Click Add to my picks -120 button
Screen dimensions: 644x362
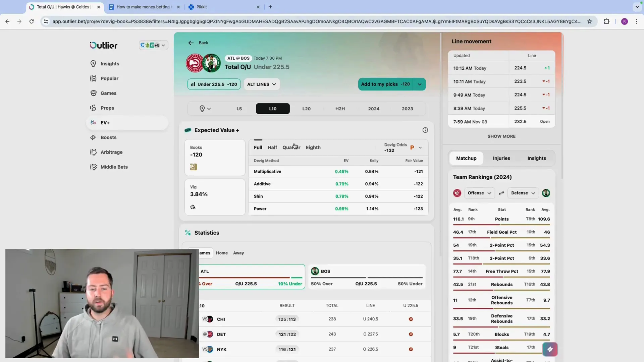385,84
